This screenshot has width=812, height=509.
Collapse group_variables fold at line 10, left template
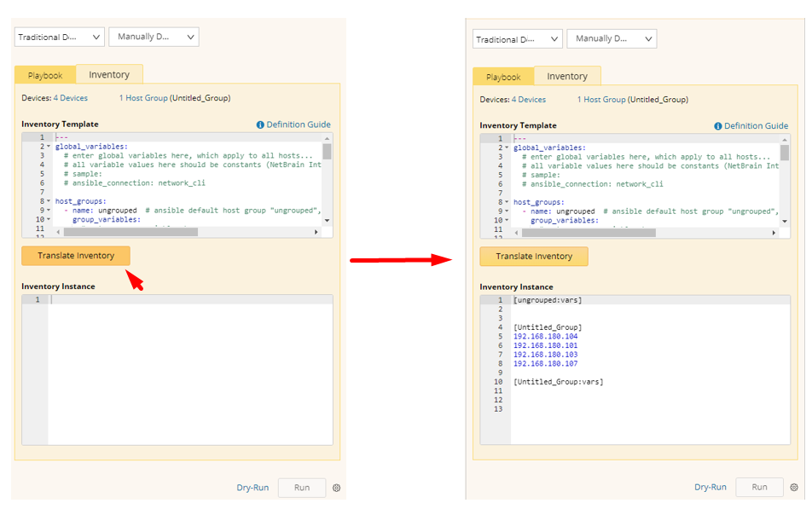pyautogui.click(x=49, y=219)
